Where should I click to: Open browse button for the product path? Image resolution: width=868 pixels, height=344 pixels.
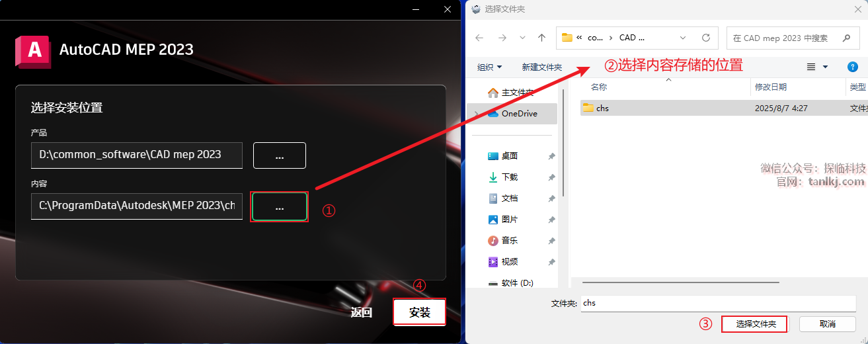pyautogui.click(x=280, y=155)
